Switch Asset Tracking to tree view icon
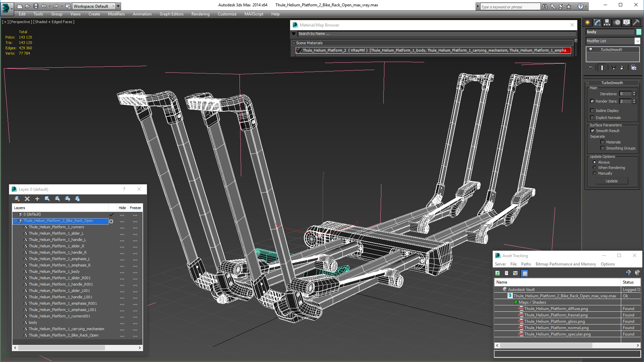 pos(516,273)
